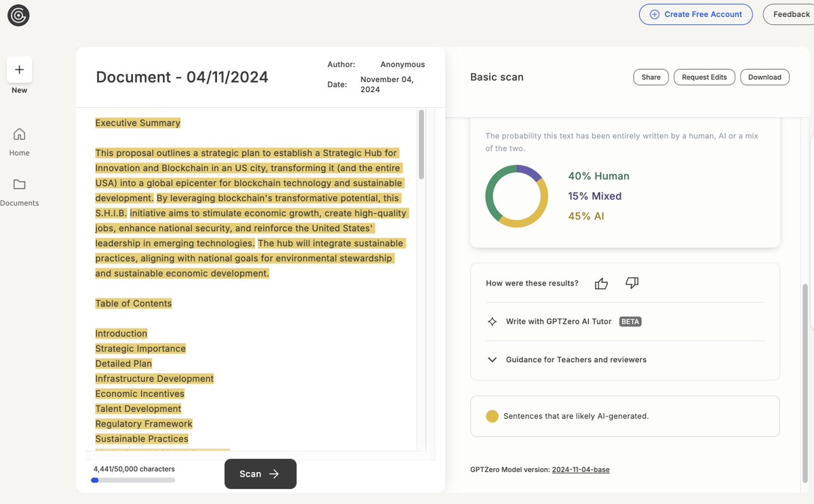
Task: Click the Sustainable Practices line
Action: pos(142,439)
